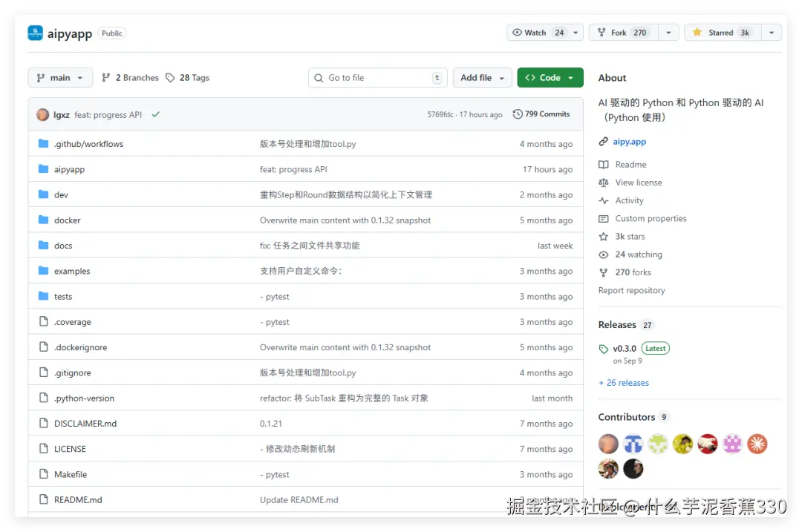This screenshot has height=532, width=802.
Task: View the 28 Tags link
Action: [x=188, y=78]
